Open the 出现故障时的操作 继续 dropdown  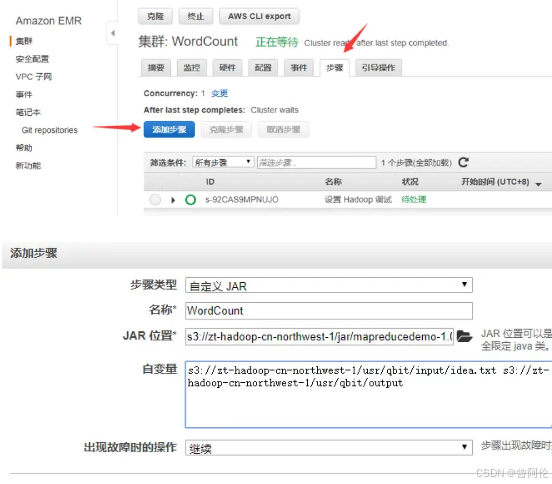tap(328, 447)
